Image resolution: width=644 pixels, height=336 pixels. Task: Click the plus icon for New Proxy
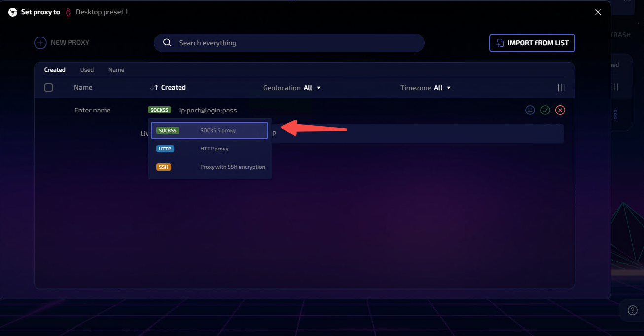click(x=40, y=43)
